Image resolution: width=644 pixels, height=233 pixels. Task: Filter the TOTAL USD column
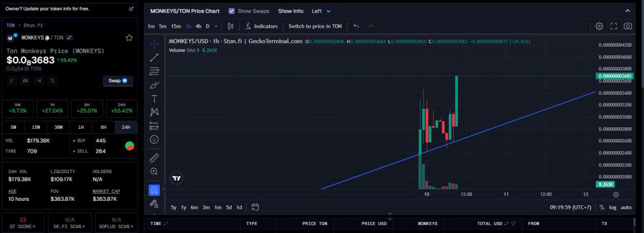513,223
